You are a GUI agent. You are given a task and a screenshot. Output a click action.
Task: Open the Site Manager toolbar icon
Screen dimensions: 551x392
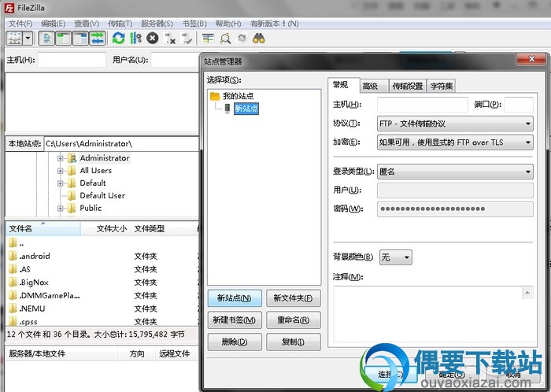coord(14,38)
